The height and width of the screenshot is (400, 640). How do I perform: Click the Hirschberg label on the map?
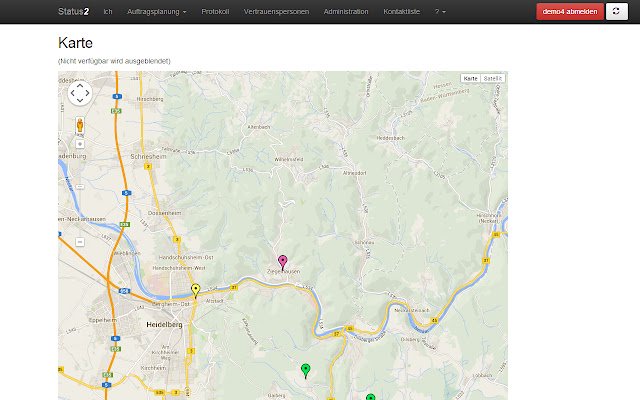(x=150, y=99)
